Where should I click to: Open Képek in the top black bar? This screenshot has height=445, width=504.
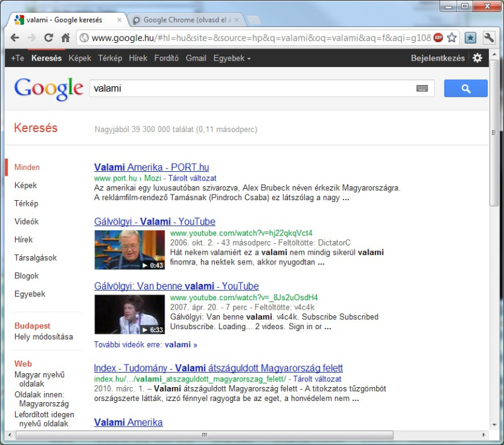(x=80, y=58)
